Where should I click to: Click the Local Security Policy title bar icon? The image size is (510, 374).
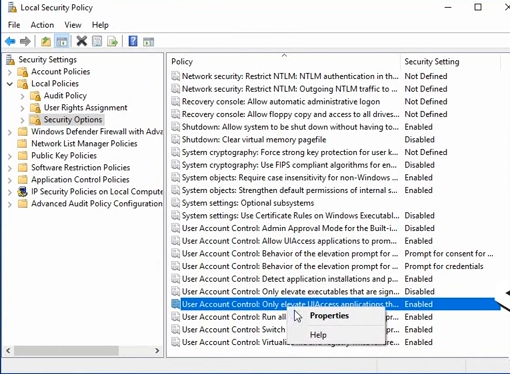12,7
